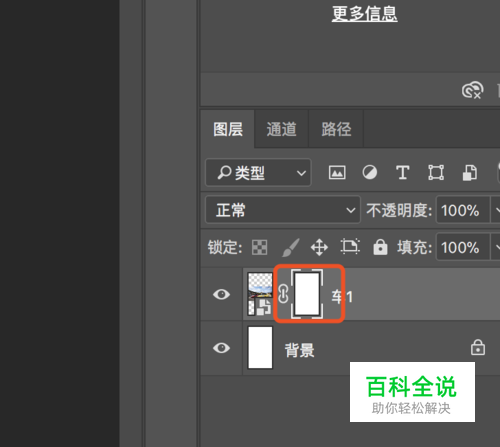Select the 车1 layer smart object thumbnail
500x447 pixels.
(x=260, y=294)
